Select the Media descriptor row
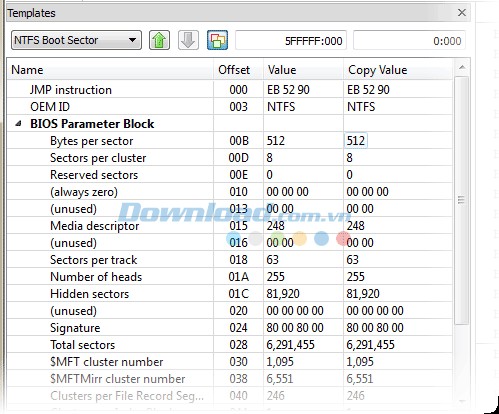This screenshot has height=414, width=499. (230, 226)
